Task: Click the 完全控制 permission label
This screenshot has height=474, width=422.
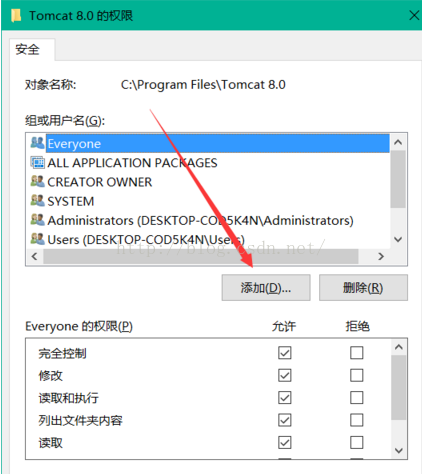Action: click(62, 353)
